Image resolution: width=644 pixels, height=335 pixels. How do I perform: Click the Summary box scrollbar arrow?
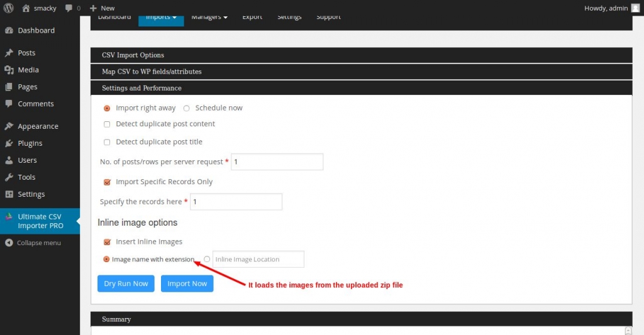628,331
